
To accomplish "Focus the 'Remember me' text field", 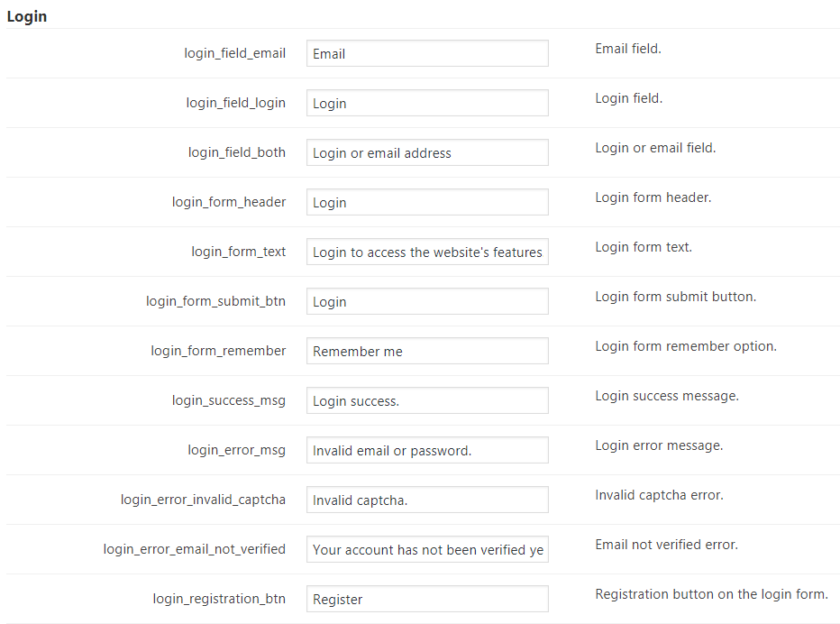I will pos(427,351).
